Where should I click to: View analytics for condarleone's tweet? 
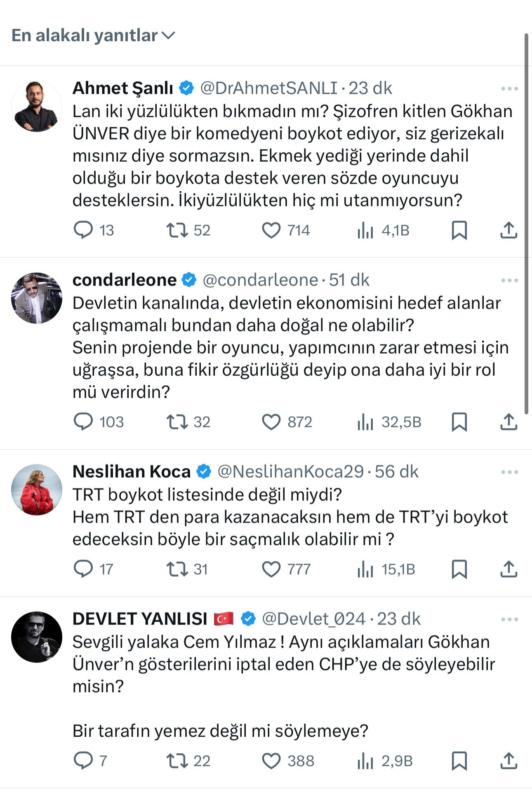pos(365,422)
